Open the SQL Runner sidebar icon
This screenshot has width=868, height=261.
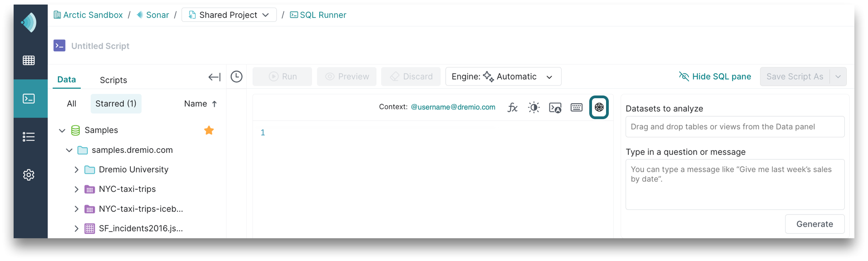point(29,99)
